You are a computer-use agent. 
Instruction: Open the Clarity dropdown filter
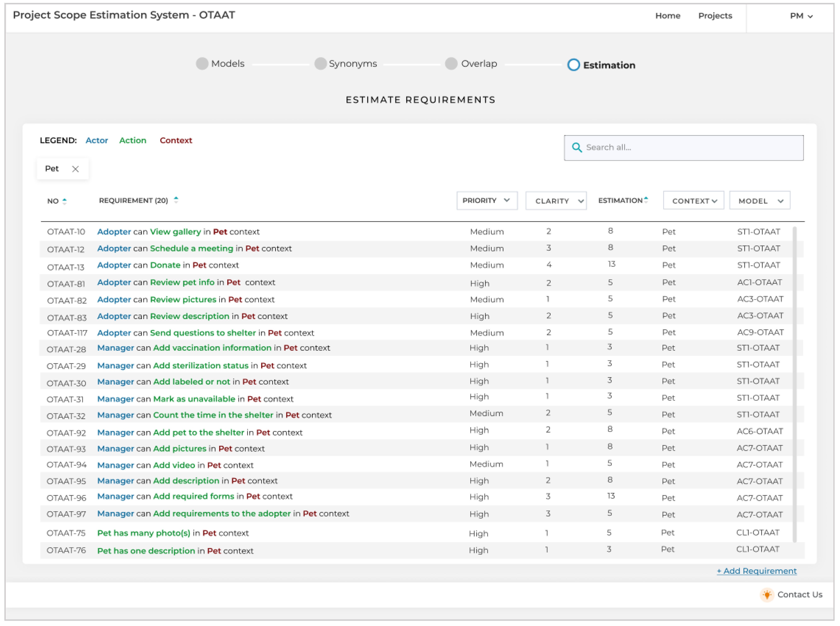[x=556, y=201]
